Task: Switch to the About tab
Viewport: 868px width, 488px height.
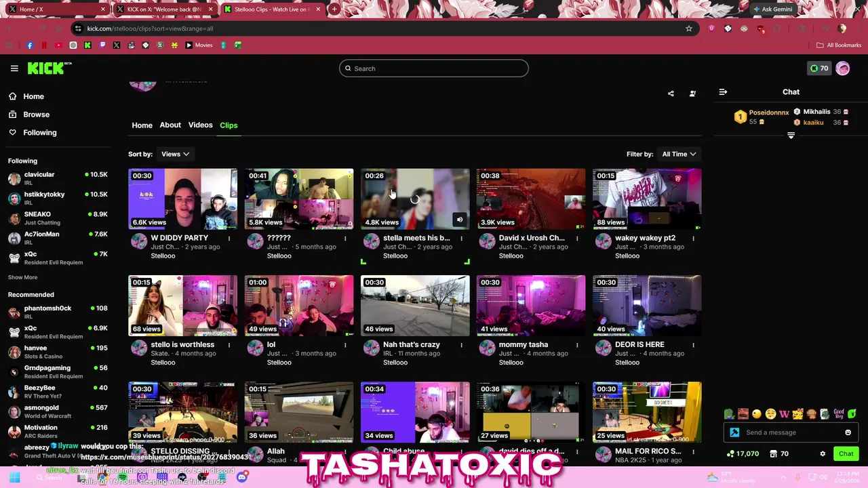Action: point(170,125)
